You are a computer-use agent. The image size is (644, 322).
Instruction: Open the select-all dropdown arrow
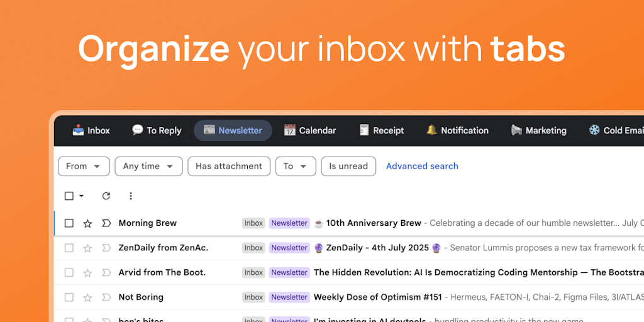tap(82, 196)
